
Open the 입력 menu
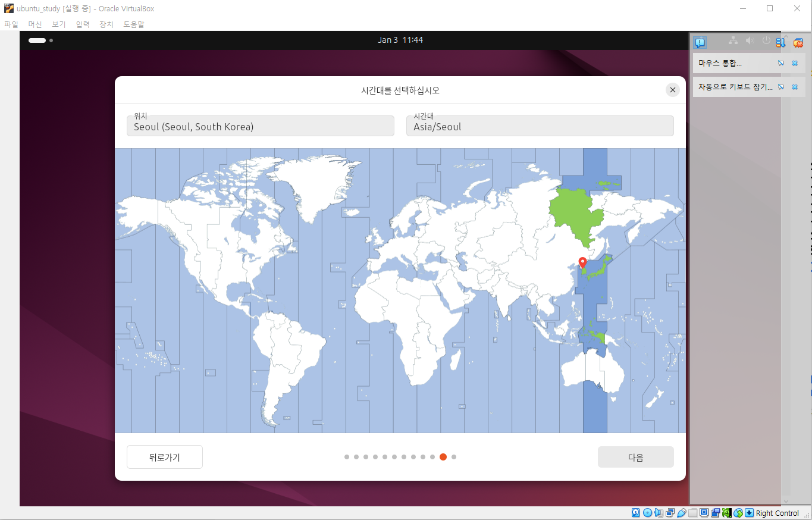coord(83,24)
